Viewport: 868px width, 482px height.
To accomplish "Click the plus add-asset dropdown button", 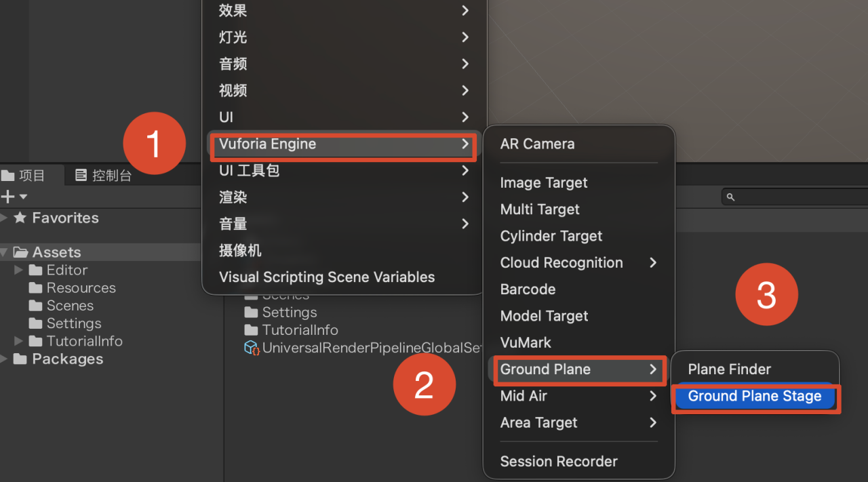I will point(14,197).
